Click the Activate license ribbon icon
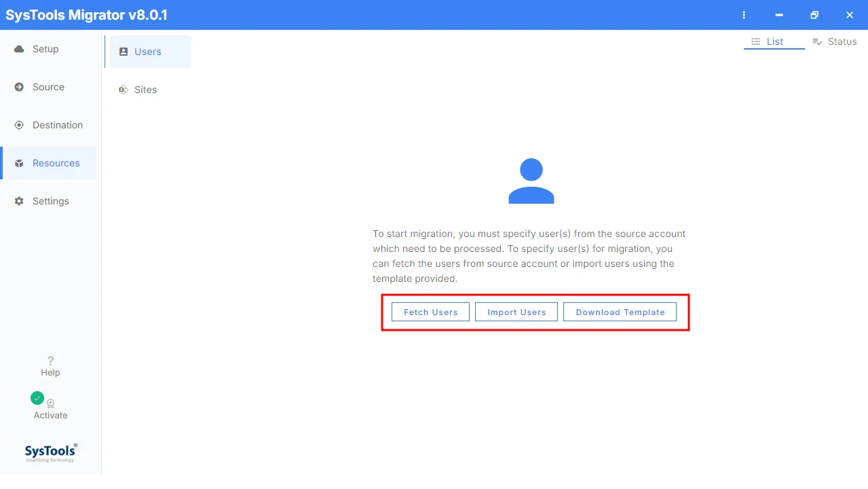 (51, 403)
